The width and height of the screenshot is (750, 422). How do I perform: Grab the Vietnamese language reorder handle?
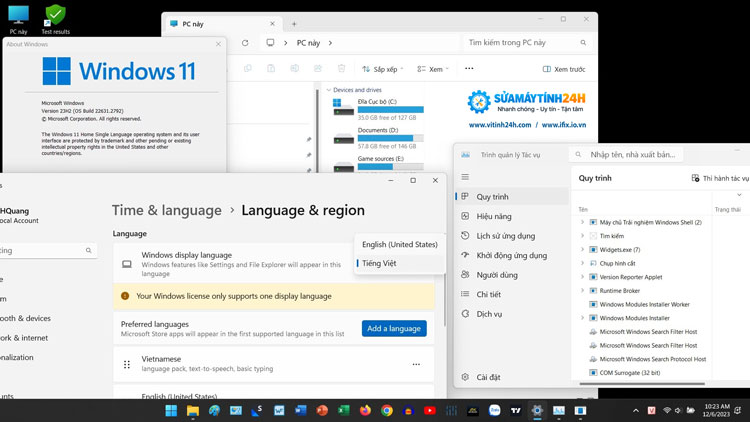click(x=127, y=364)
